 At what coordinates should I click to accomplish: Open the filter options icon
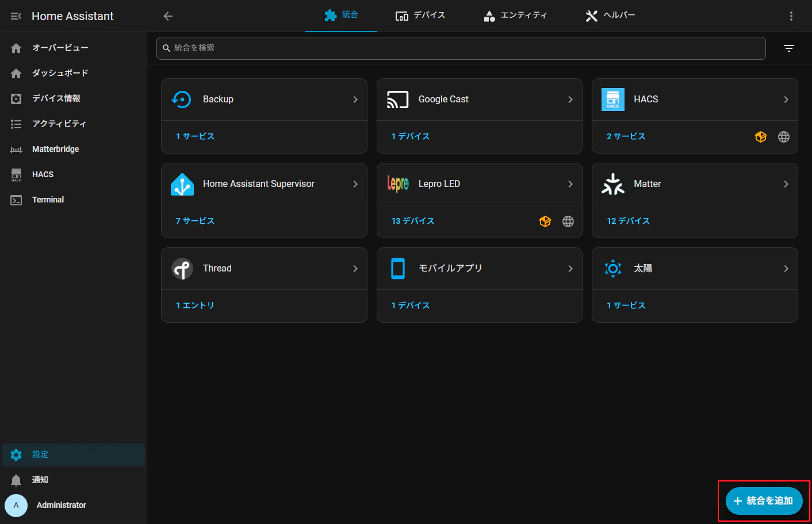789,48
